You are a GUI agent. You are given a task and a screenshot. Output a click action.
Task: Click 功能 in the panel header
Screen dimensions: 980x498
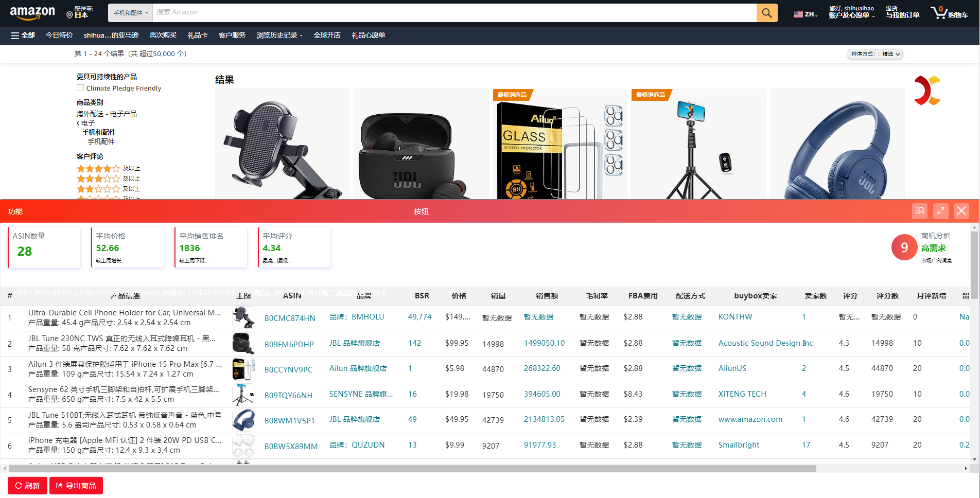click(x=15, y=211)
